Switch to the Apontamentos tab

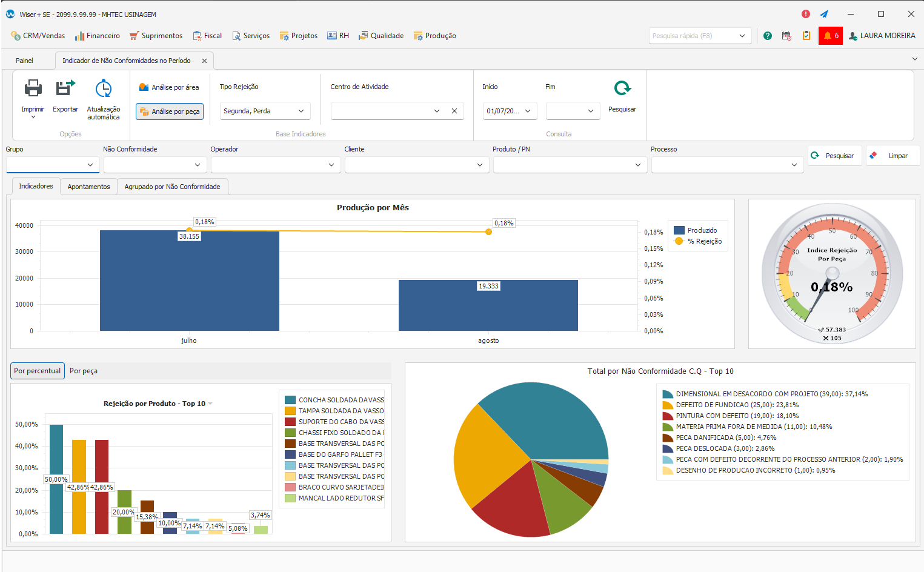88,187
